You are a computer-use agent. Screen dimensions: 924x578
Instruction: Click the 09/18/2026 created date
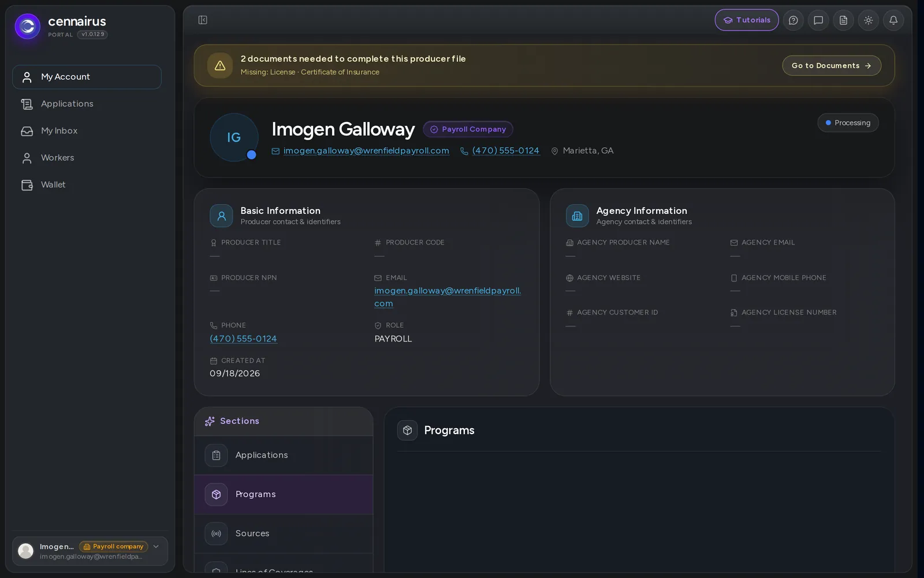(x=234, y=374)
